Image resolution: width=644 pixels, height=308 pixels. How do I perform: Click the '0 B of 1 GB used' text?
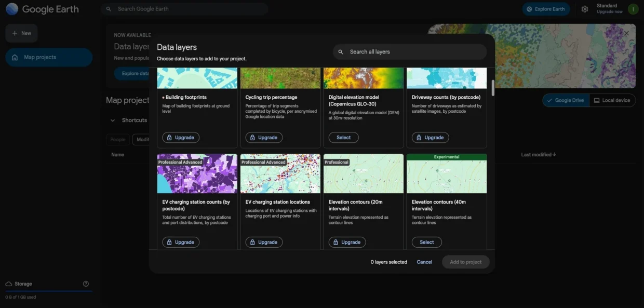(x=21, y=298)
